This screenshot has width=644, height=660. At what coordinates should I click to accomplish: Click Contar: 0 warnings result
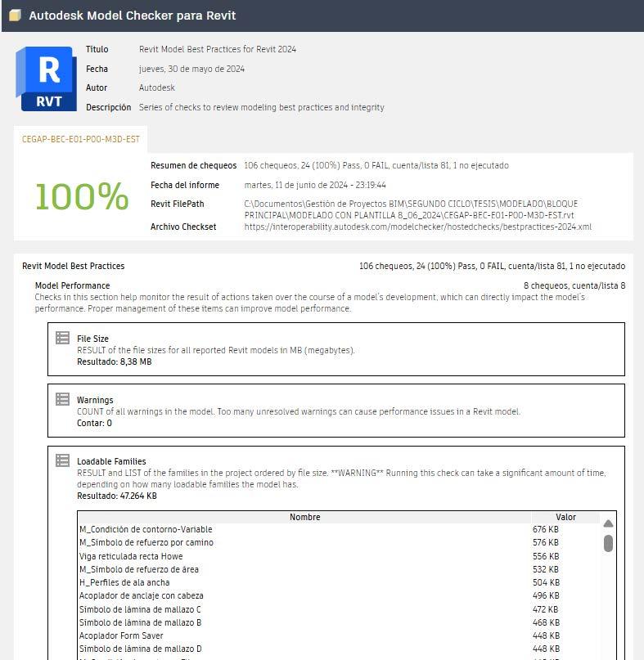(94, 423)
